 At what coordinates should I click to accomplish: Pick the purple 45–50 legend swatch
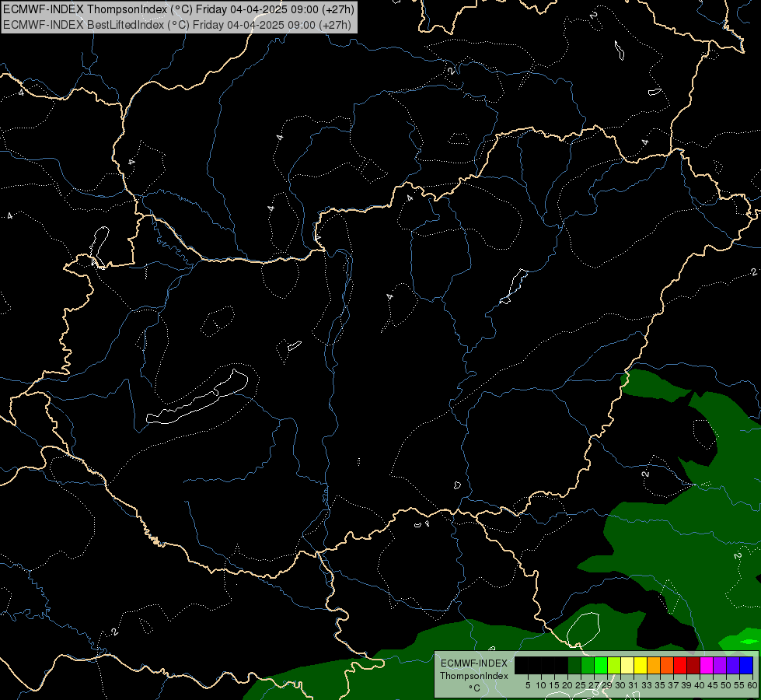(721, 665)
